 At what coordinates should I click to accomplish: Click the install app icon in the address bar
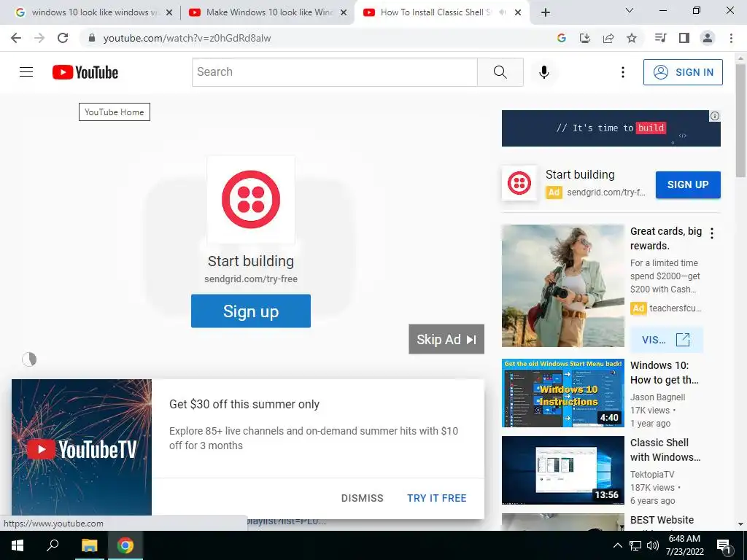click(x=584, y=38)
